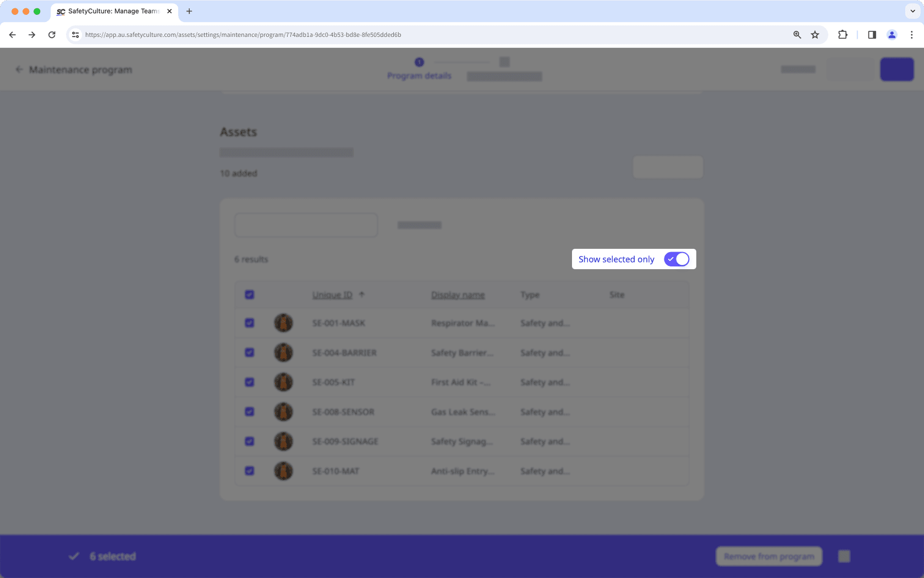Click the Program details step label
Screen dimensions: 924x578
click(x=419, y=75)
